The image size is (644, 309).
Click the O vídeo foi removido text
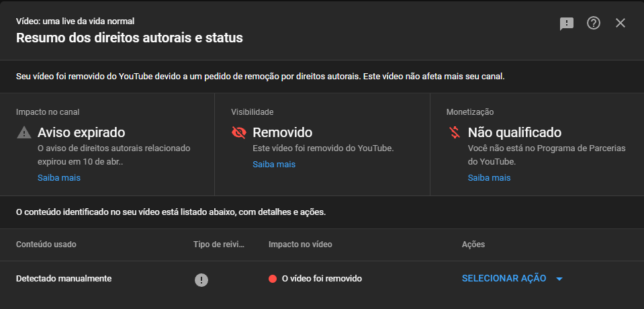coord(322,279)
